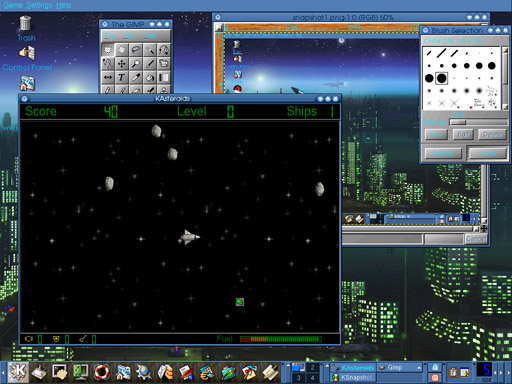The image size is (512, 384).
Task: Open the Settings menu at top
Action: (39, 5)
